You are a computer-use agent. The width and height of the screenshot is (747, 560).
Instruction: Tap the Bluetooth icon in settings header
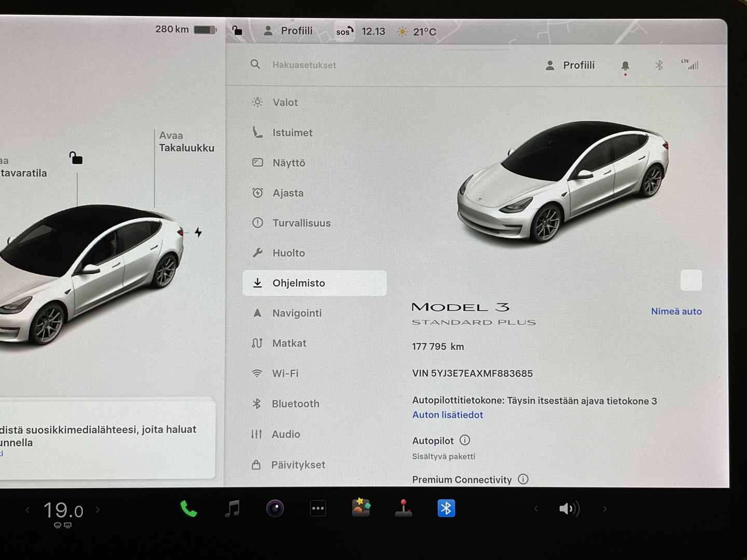click(x=659, y=65)
